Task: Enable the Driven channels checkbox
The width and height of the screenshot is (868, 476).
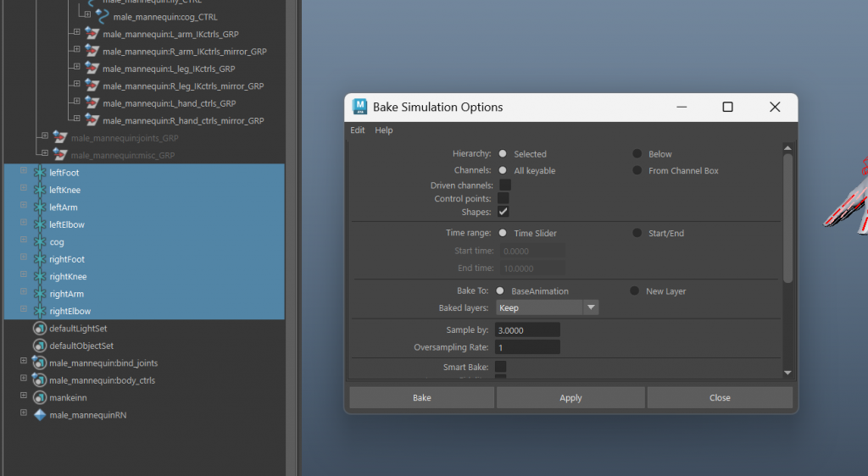Action: (x=505, y=185)
